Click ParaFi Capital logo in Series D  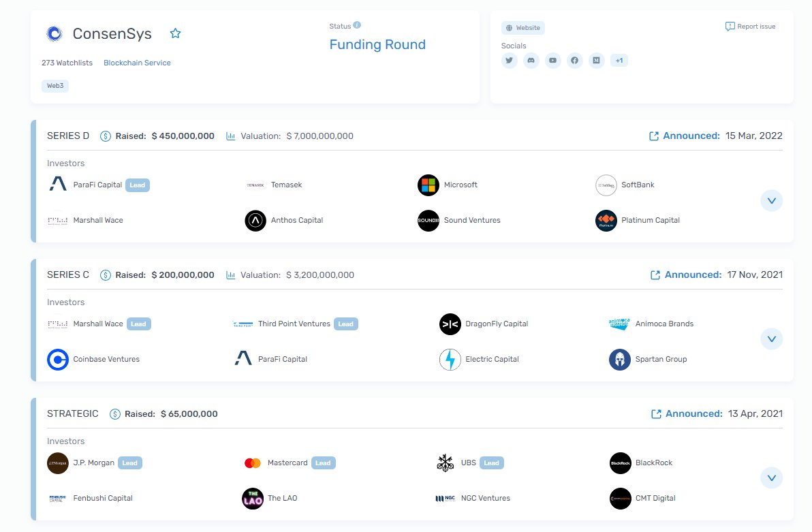coord(58,185)
